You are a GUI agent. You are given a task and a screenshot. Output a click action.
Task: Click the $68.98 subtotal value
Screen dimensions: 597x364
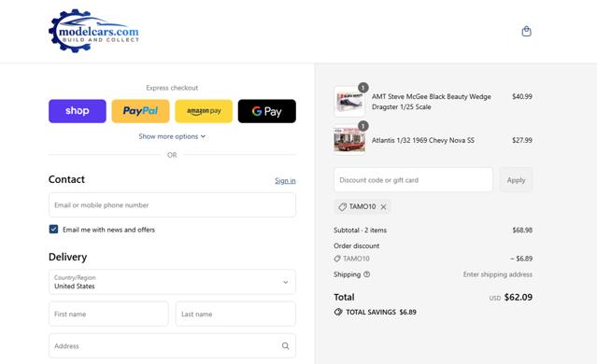522,231
